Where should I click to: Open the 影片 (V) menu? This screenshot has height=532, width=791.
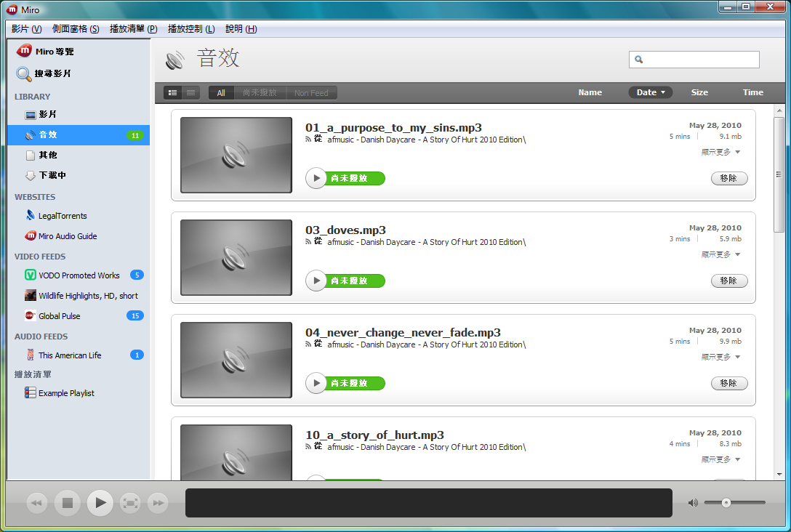pos(27,29)
